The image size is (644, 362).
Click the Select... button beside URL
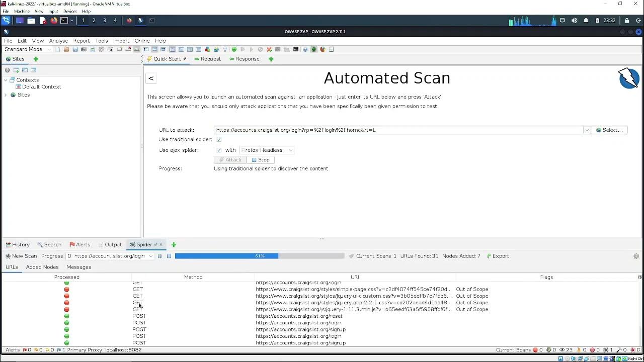tap(609, 130)
